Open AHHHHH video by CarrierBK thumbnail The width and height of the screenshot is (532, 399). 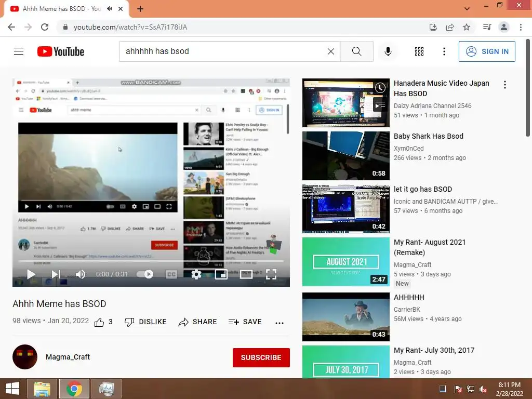[345, 317]
